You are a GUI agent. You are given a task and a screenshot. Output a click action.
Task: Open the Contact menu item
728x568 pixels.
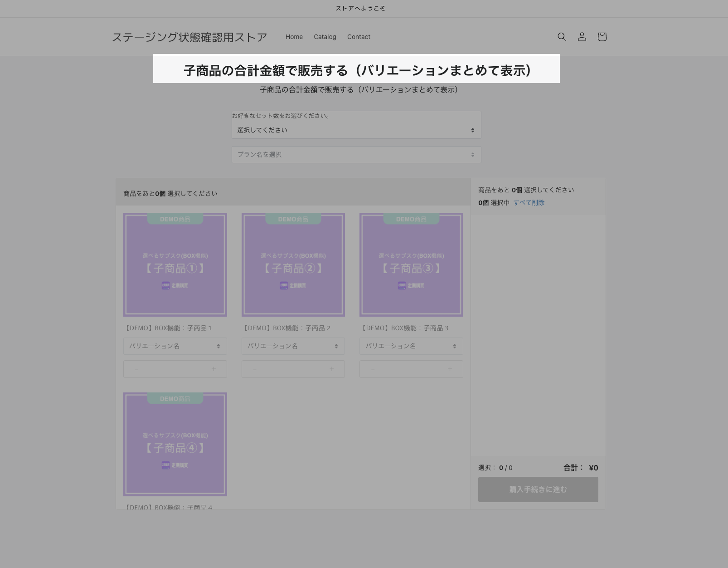pyautogui.click(x=359, y=37)
